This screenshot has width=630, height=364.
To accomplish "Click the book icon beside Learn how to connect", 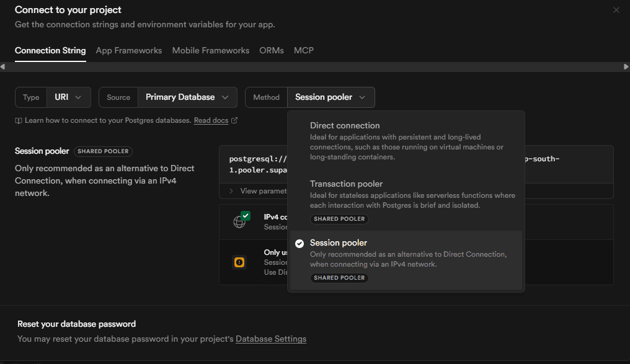I will pyautogui.click(x=19, y=121).
